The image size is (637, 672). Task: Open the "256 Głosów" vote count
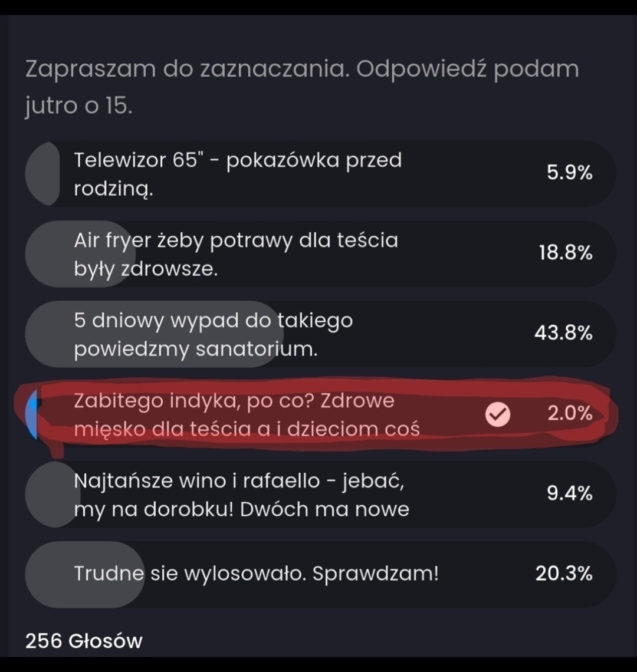click(x=84, y=641)
